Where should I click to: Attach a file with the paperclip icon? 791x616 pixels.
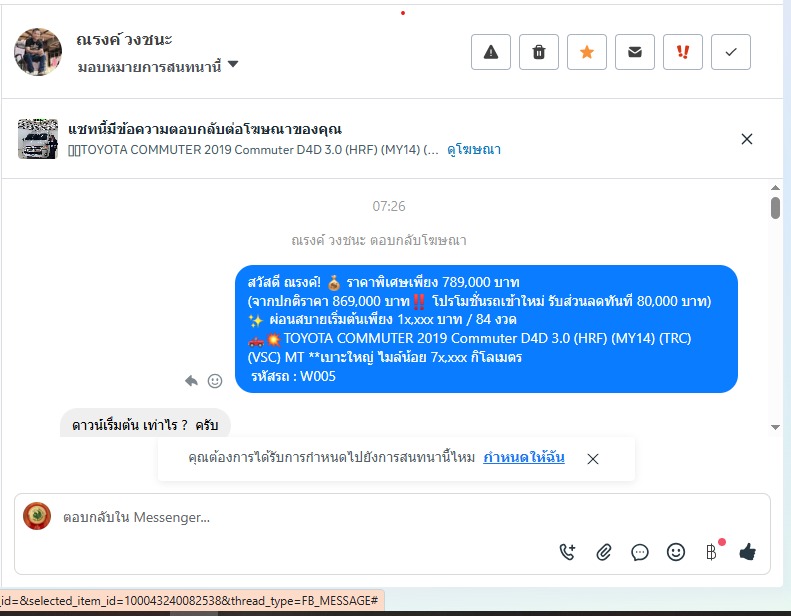click(604, 552)
